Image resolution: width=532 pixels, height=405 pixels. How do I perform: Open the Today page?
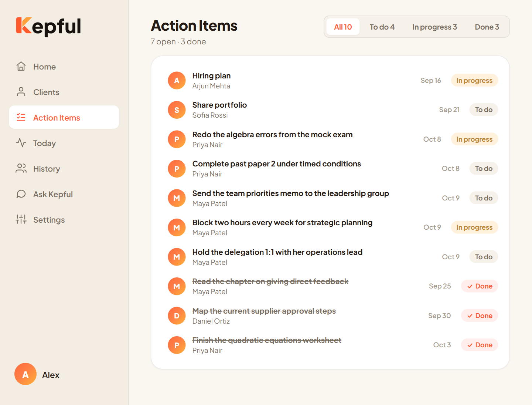(x=64, y=143)
